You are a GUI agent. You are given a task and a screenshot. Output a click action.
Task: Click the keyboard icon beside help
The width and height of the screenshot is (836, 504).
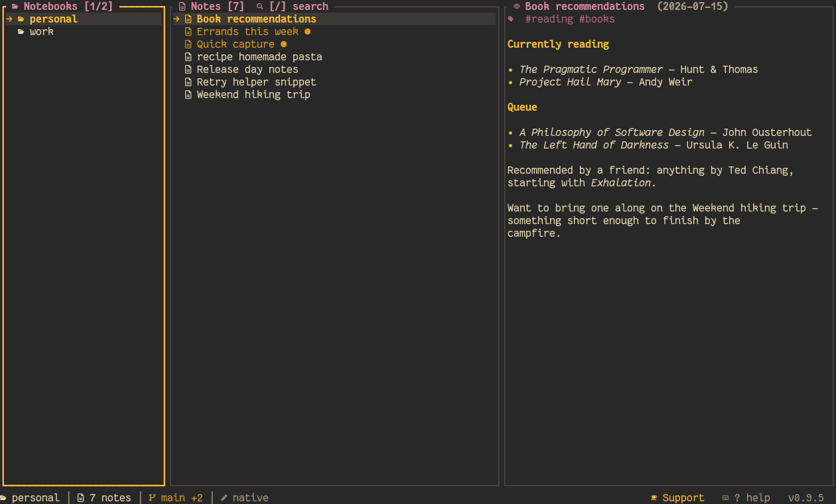726,498
